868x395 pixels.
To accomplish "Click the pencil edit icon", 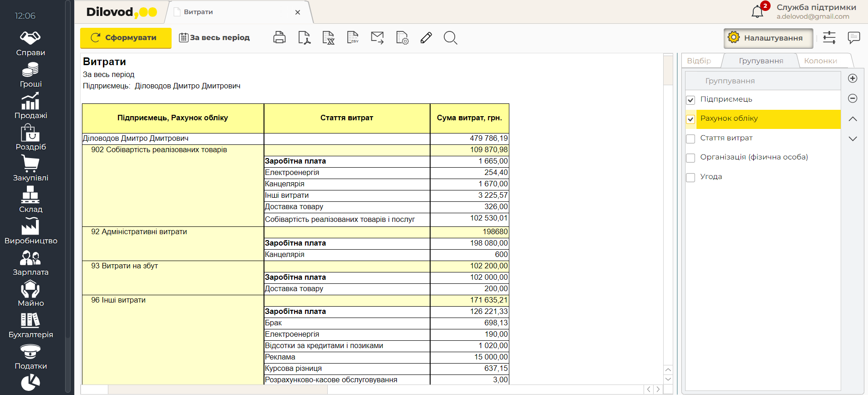I will [x=426, y=38].
